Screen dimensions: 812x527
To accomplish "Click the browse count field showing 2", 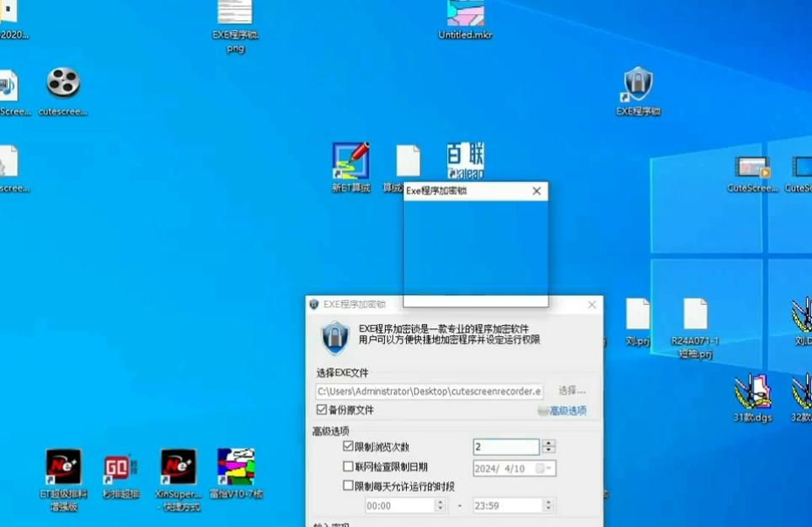I will (x=506, y=446).
